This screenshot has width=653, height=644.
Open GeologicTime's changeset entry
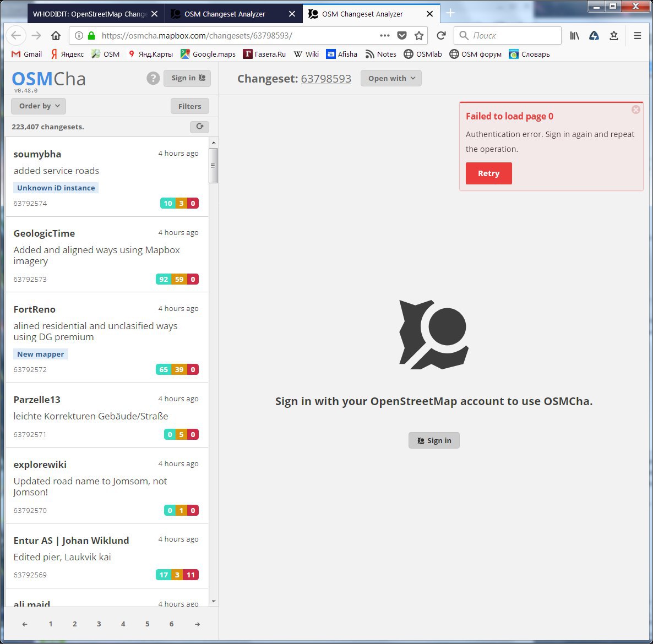pos(107,254)
